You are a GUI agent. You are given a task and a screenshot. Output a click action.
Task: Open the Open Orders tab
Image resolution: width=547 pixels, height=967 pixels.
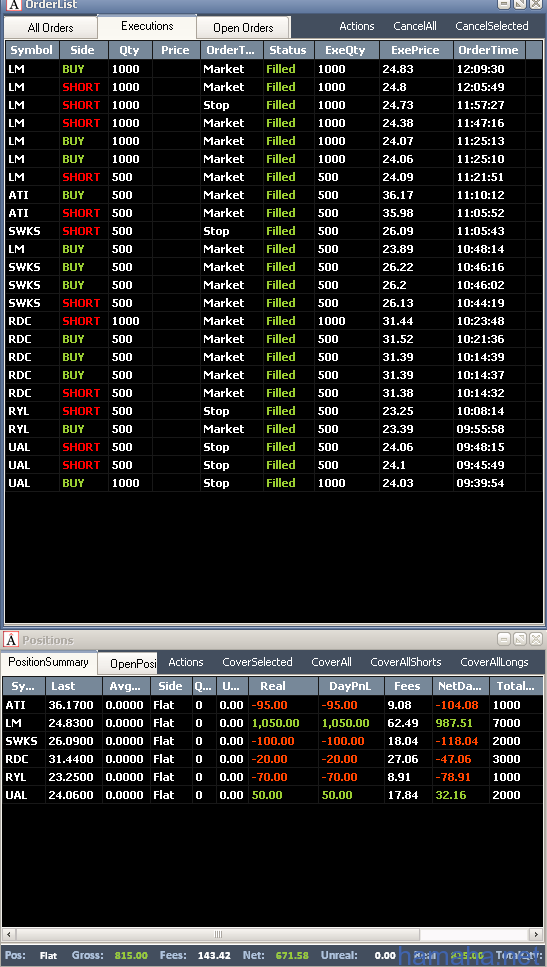tap(243, 28)
